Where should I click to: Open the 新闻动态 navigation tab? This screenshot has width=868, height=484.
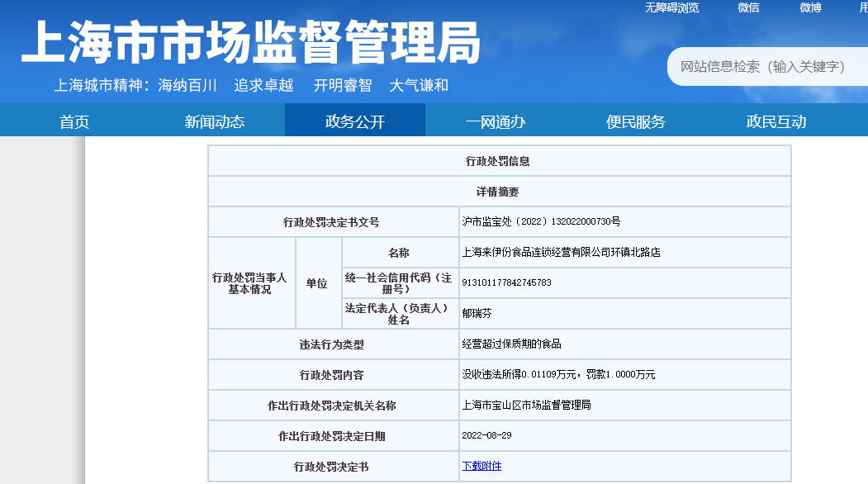click(x=215, y=121)
